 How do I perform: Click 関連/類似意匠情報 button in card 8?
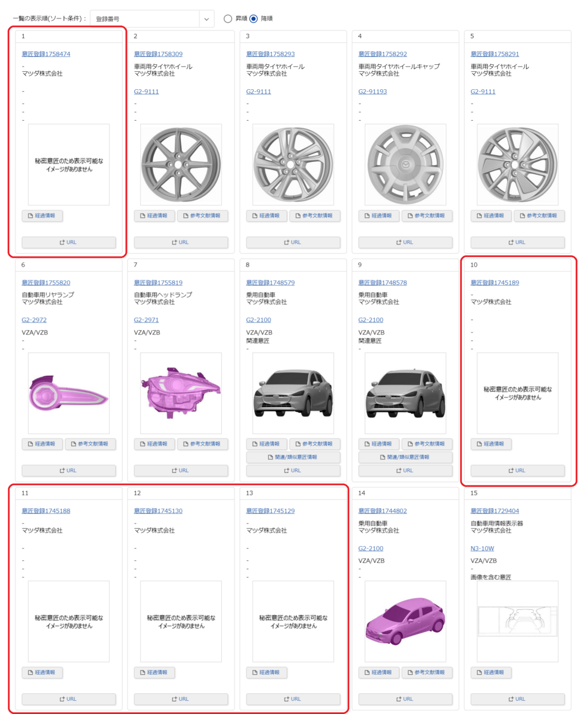coord(293,458)
